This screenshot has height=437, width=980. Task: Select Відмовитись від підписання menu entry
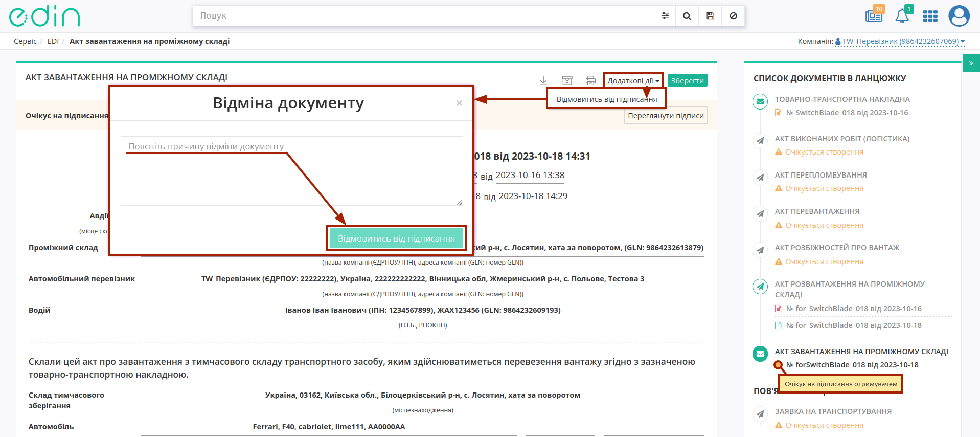[607, 99]
